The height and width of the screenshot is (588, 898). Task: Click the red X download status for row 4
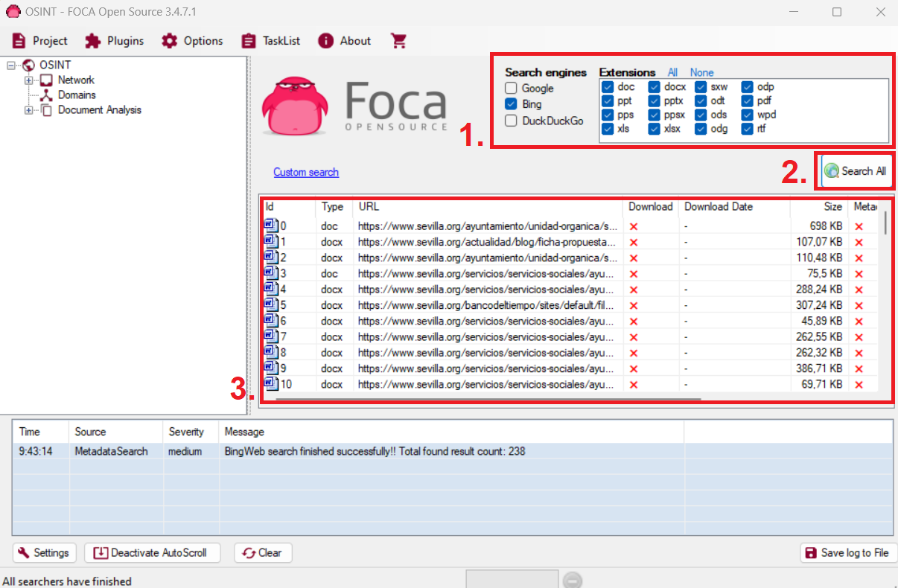click(634, 290)
